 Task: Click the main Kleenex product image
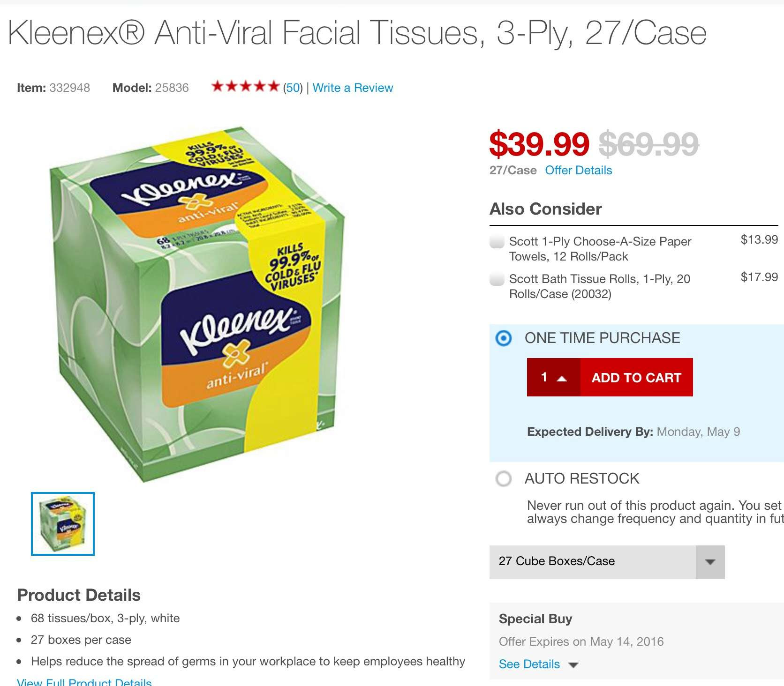click(x=197, y=304)
